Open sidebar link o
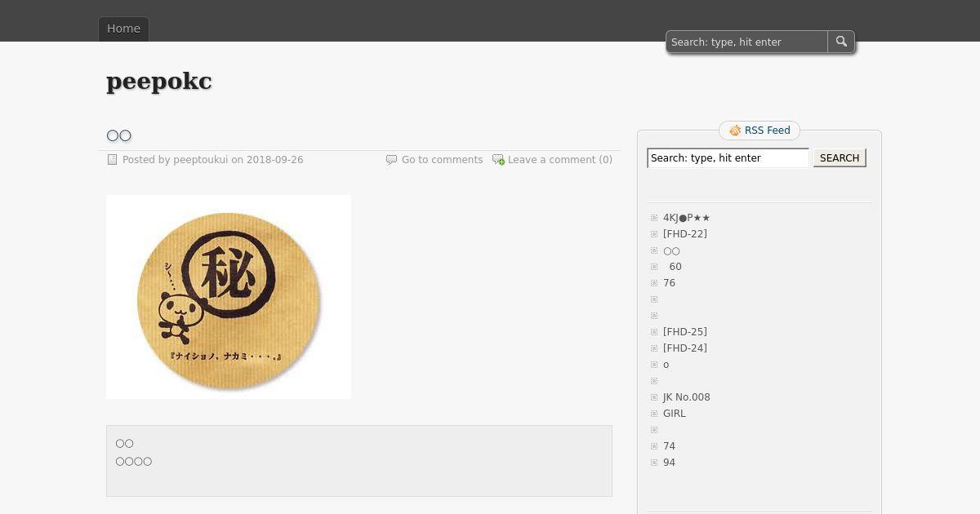 666,365
